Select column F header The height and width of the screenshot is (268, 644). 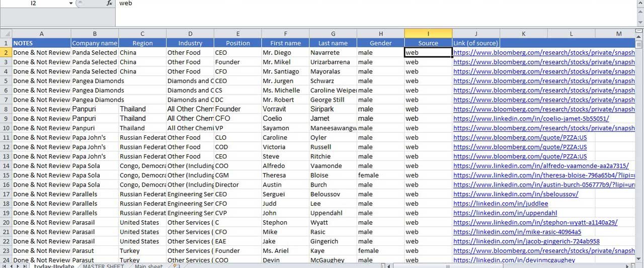click(x=285, y=34)
